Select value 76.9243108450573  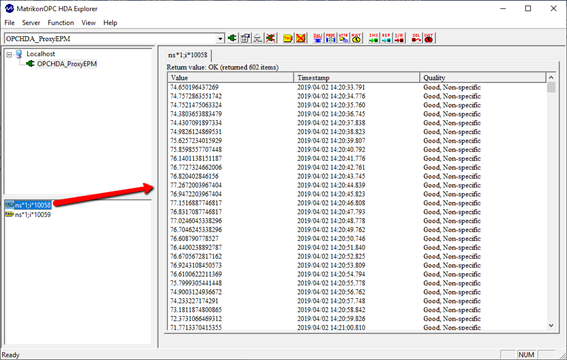[196, 265]
